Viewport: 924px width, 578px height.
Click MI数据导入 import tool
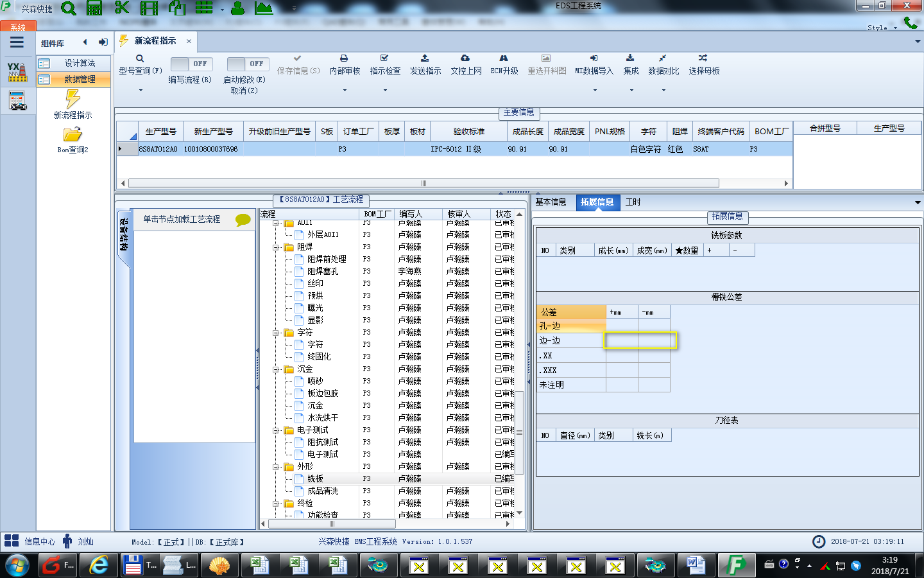[x=594, y=65]
